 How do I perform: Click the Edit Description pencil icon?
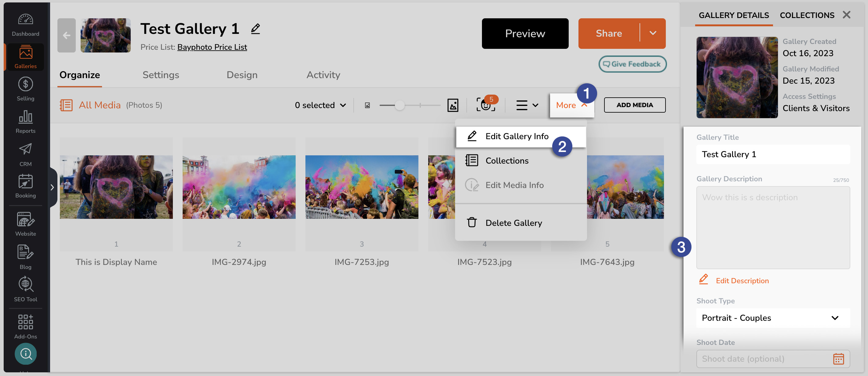[704, 279]
